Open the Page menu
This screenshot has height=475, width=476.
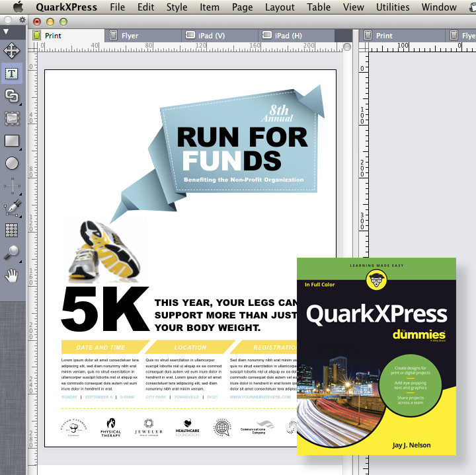(242, 7)
